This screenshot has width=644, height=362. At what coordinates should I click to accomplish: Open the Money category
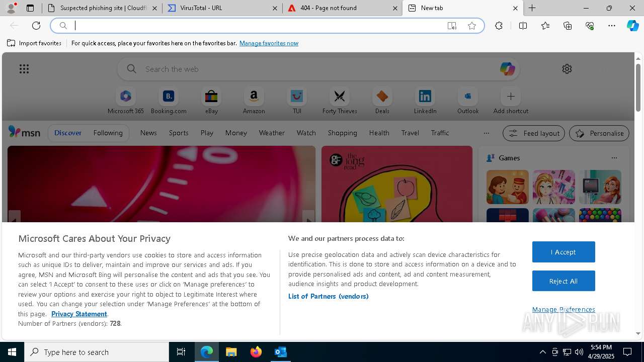tap(236, 133)
